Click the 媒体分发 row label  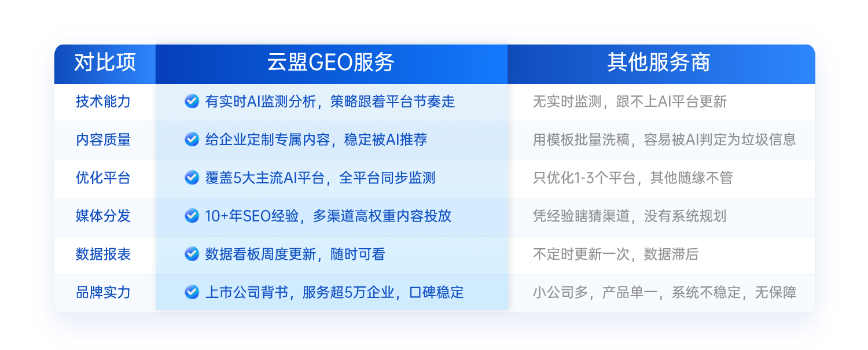coord(103,216)
